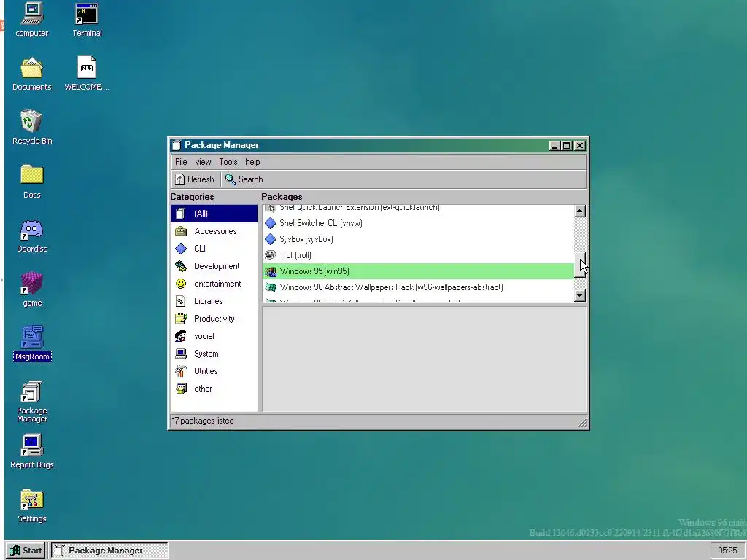Select the Package Manager desktop shortcut
Viewport: 747px width, 560px height.
(x=32, y=402)
